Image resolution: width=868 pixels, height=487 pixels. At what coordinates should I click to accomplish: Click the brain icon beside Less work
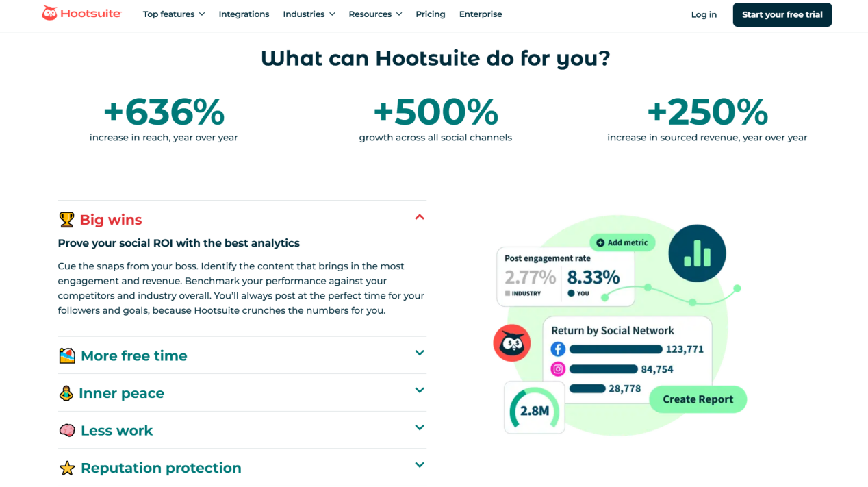point(67,431)
